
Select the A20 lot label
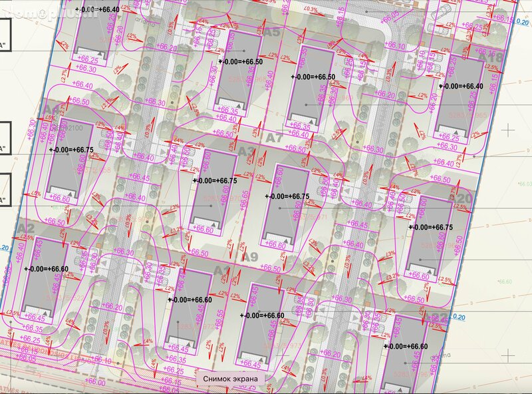(x=462, y=198)
